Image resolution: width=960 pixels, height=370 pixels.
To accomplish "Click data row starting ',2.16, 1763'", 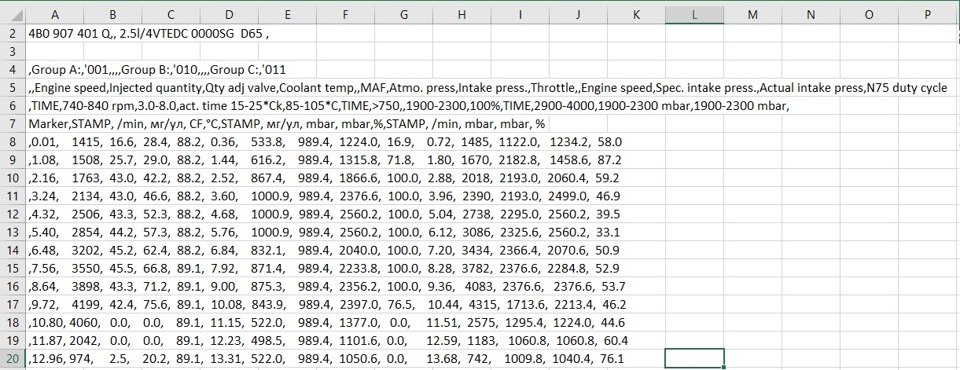I will coord(324,178).
